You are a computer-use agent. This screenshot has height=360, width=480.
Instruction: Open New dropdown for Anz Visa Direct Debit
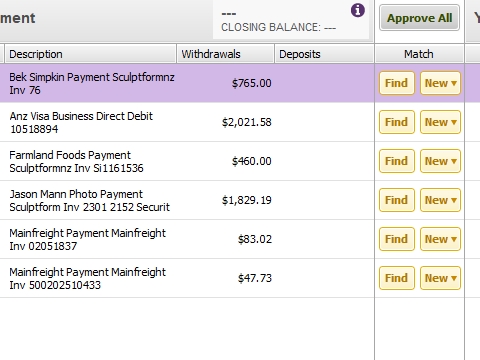click(440, 122)
